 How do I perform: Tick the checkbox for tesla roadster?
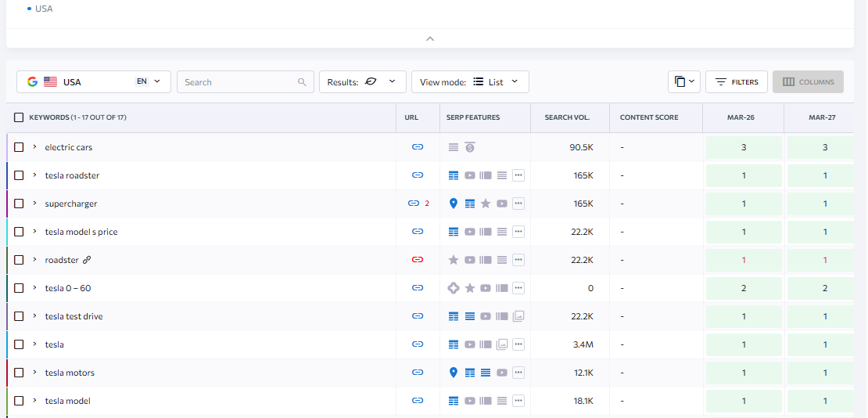[19, 175]
